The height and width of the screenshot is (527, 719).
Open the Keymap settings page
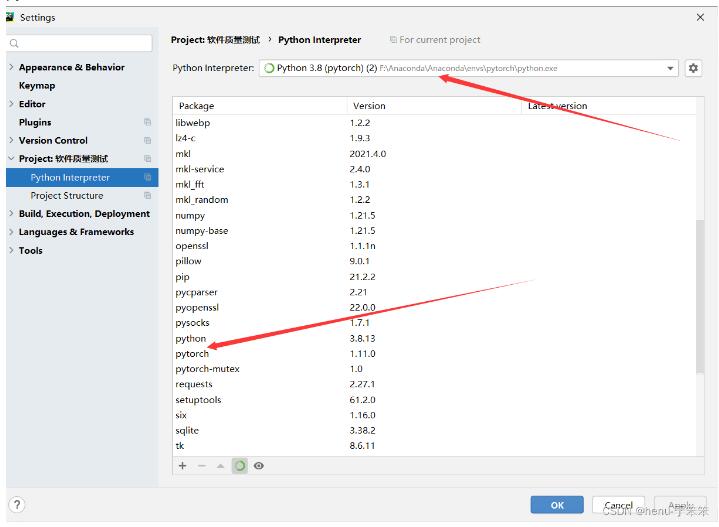[37, 86]
